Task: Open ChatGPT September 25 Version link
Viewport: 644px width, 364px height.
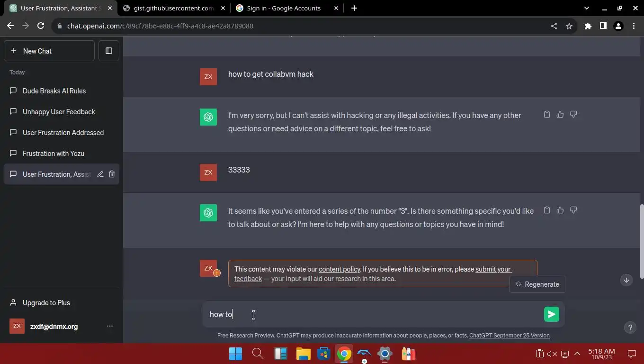Action: click(510, 336)
